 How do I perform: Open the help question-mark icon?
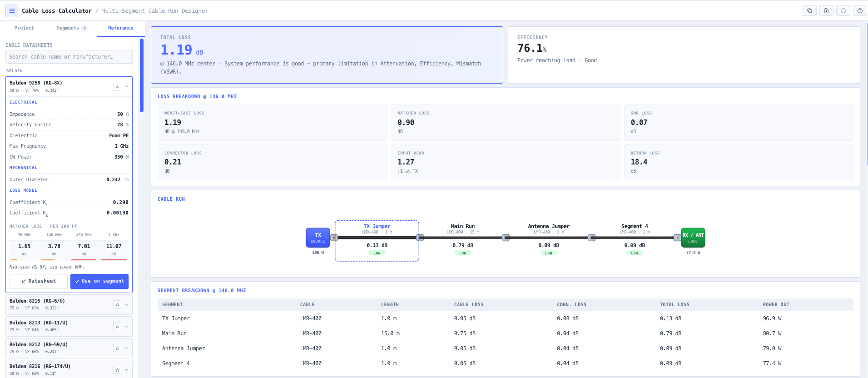(860, 10)
